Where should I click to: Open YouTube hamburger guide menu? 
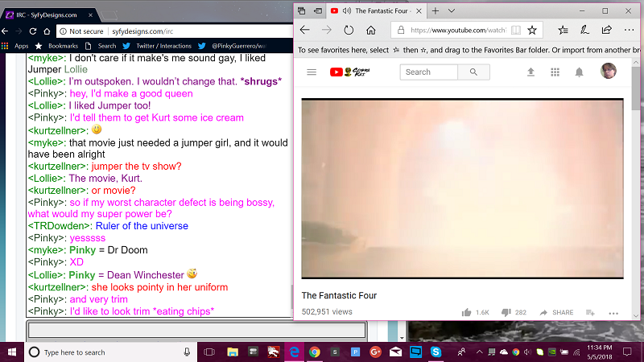[x=312, y=72]
